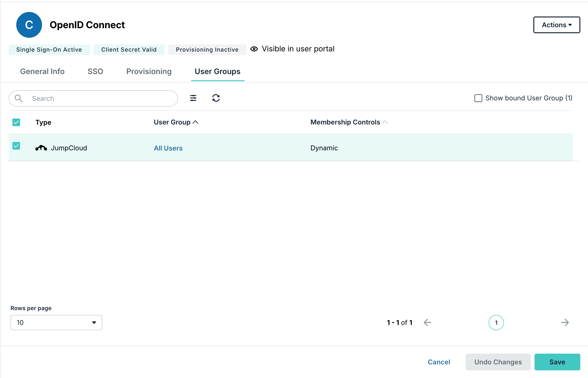Screen dimensions: 588x378
Task: Click the JumpCloud type cell text
Action: coord(69,148)
